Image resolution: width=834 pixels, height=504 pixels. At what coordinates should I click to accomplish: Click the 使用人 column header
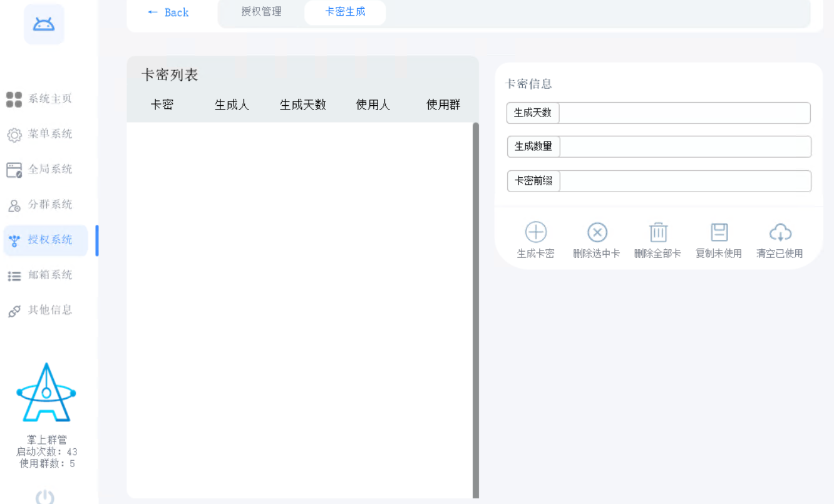click(373, 105)
